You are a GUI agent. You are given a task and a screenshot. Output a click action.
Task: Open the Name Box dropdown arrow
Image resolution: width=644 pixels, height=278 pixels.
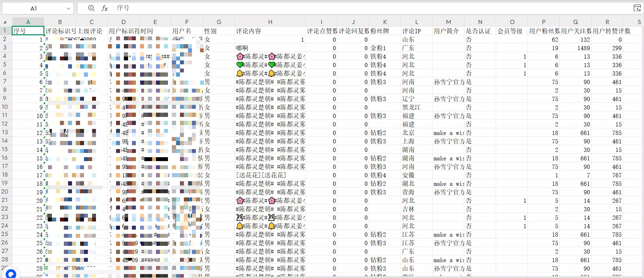tap(68, 8)
